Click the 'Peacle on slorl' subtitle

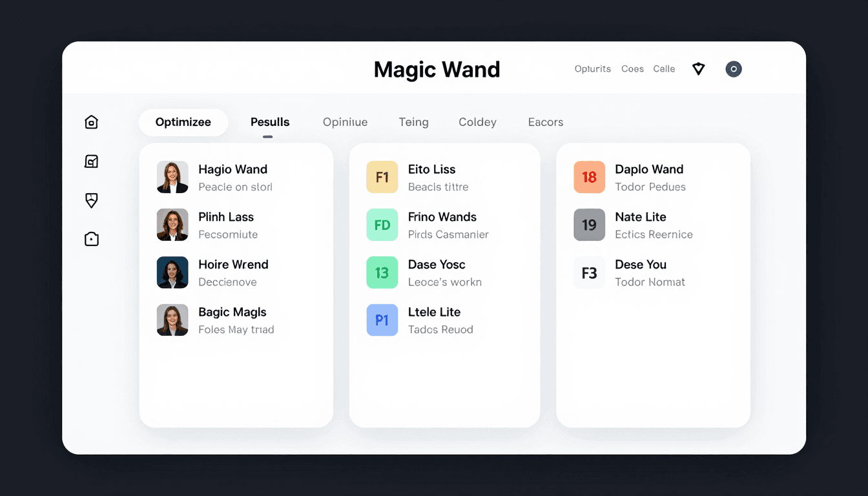point(235,187)
